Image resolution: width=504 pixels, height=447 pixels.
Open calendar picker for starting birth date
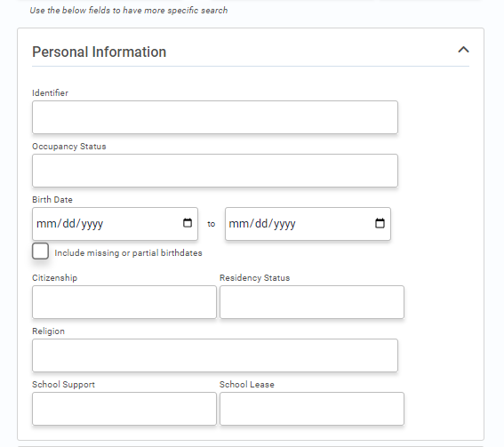coord(188,223)
